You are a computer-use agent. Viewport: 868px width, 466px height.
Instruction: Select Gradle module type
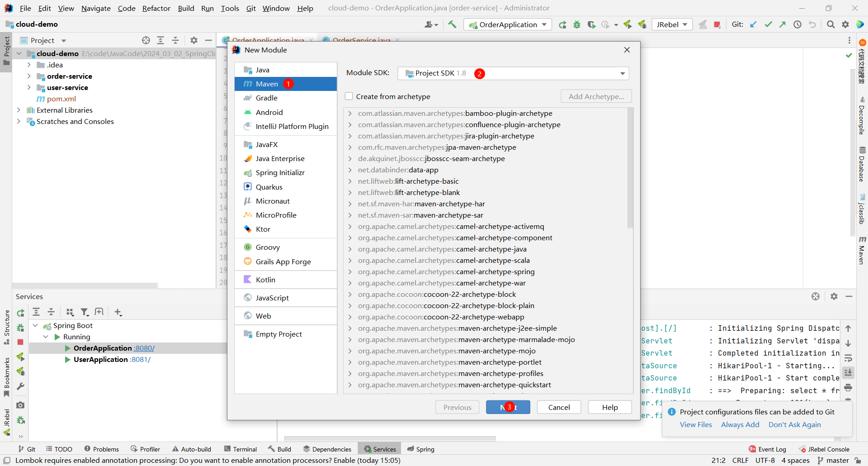286,98
